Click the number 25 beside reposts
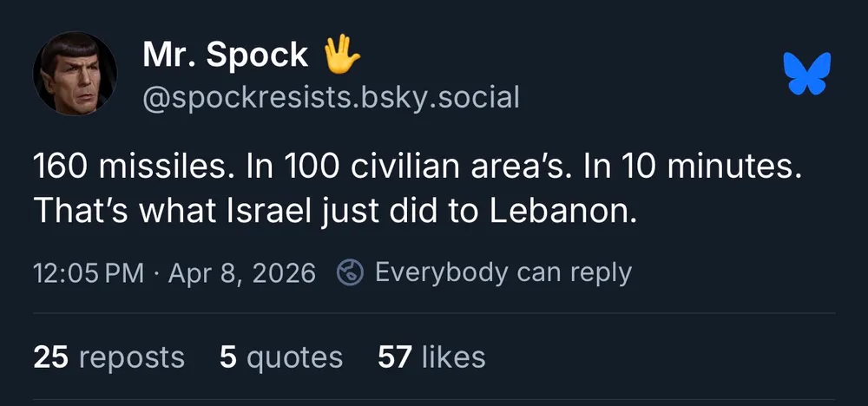The image size is (868, 406). 49,357
